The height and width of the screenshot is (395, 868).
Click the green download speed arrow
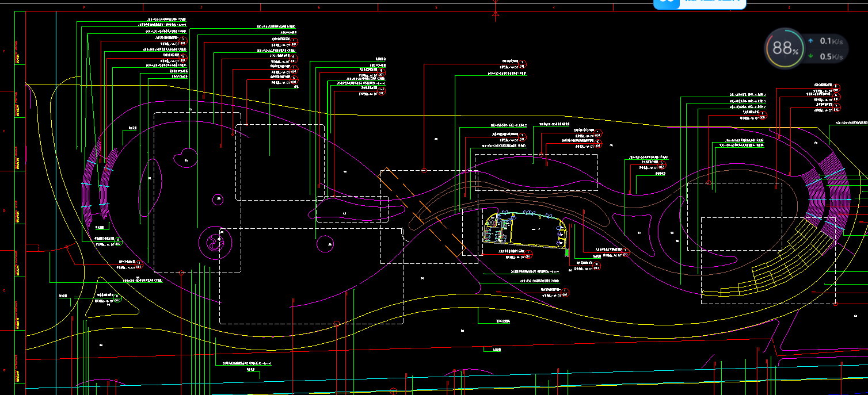point(810,56)
